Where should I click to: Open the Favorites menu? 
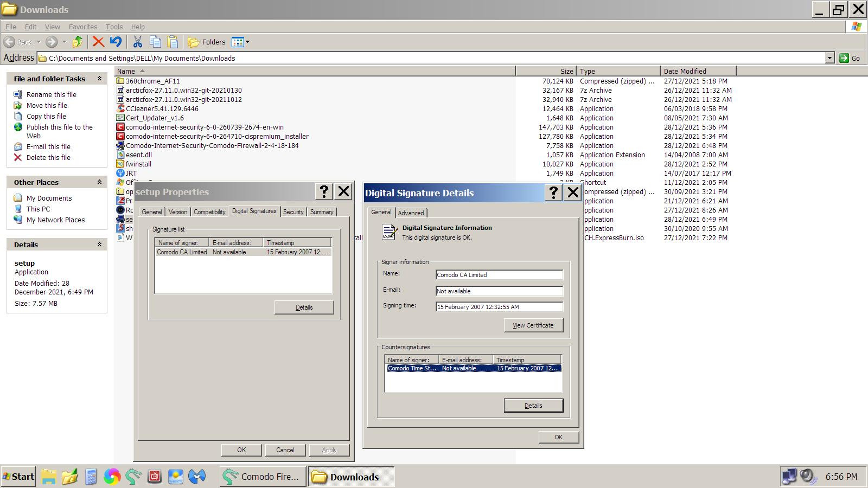(83, 27)
